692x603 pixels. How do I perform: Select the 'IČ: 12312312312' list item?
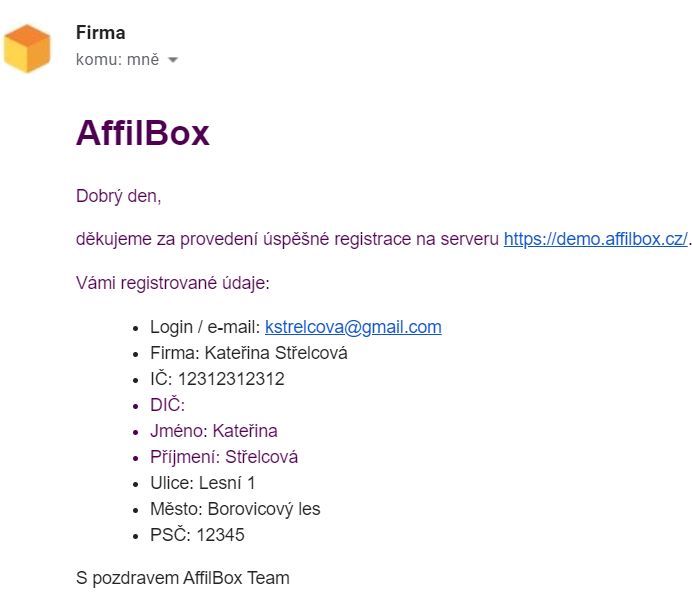pos(217,379)
